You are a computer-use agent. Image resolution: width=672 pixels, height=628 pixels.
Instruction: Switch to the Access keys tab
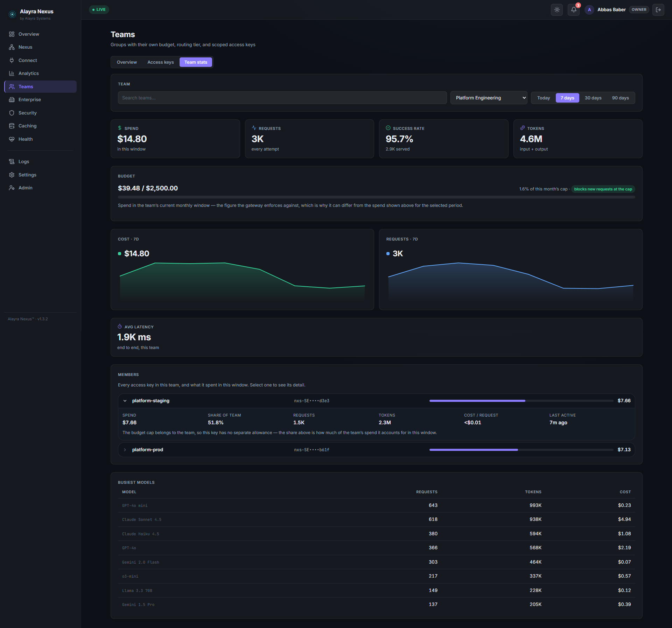click(161, 62)
